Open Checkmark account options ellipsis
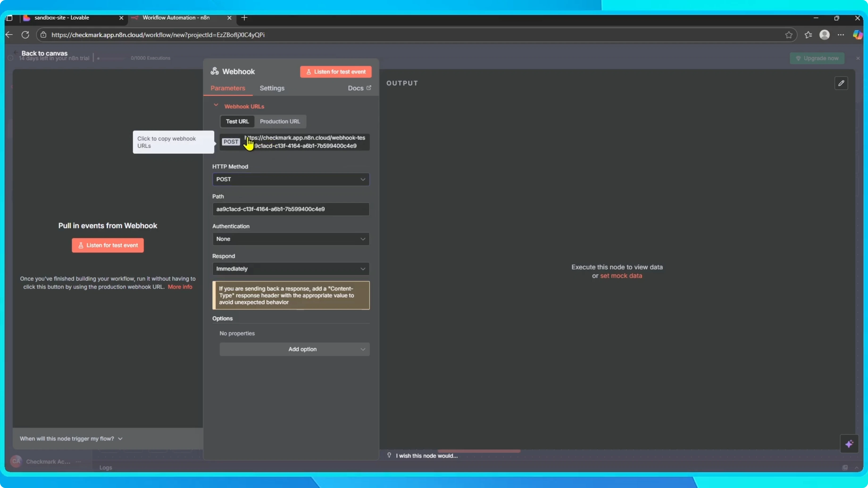 [x=78, y=461]
